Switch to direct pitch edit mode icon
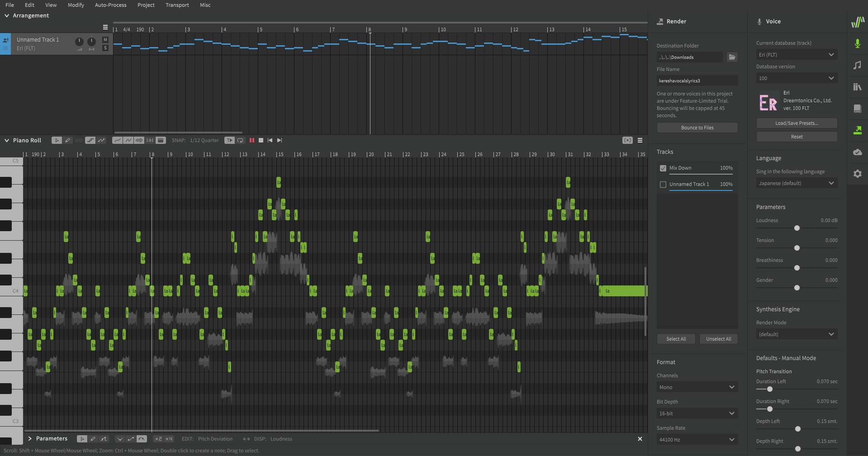 coord(101,140)
